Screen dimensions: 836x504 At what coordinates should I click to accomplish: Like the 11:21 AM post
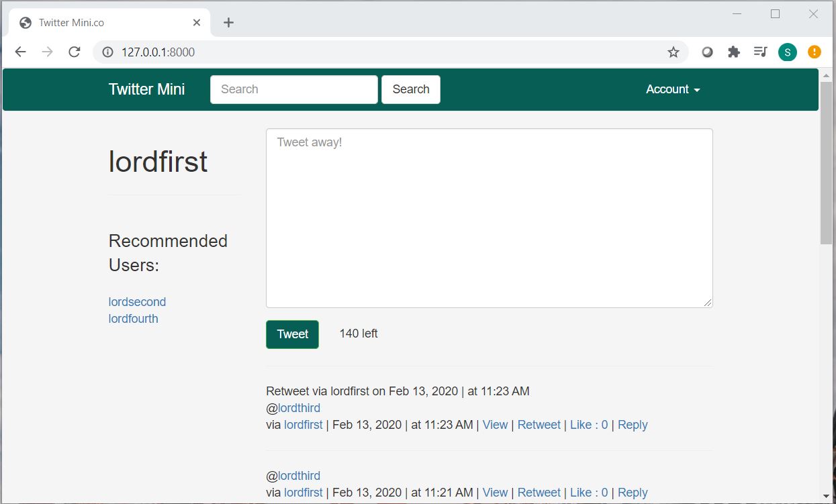[589, 493]
